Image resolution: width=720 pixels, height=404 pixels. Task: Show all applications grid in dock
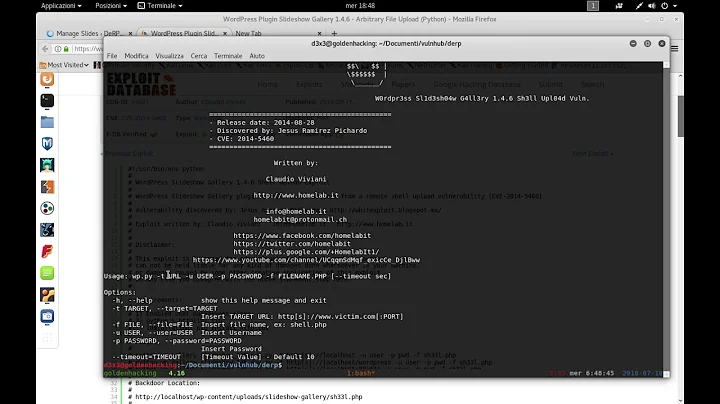click(x=47, y=338)
